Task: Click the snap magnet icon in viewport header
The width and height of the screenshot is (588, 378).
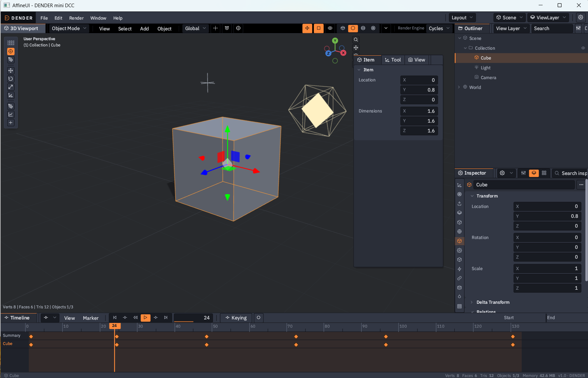Action: coord(227,28)
